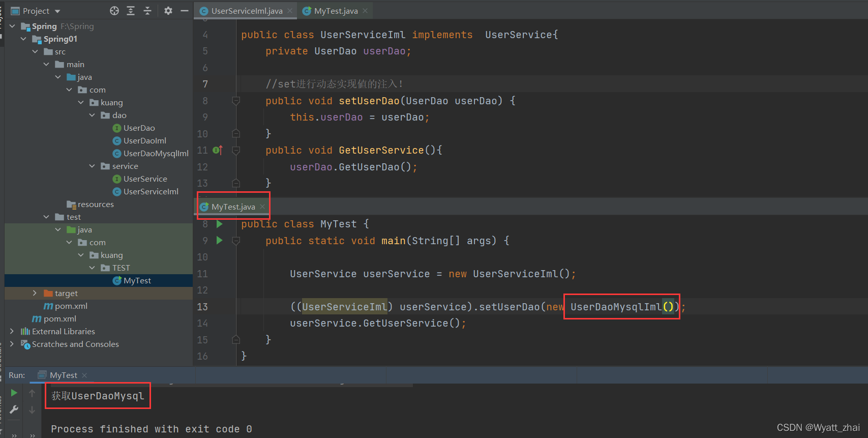
Task: Click the up-arrow previous stack frame icon
Action: 32,393
